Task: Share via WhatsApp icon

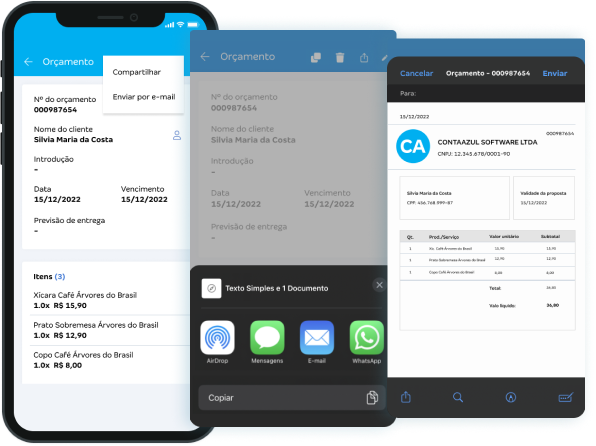Action: pyautogui.click(x=366, y=337)
